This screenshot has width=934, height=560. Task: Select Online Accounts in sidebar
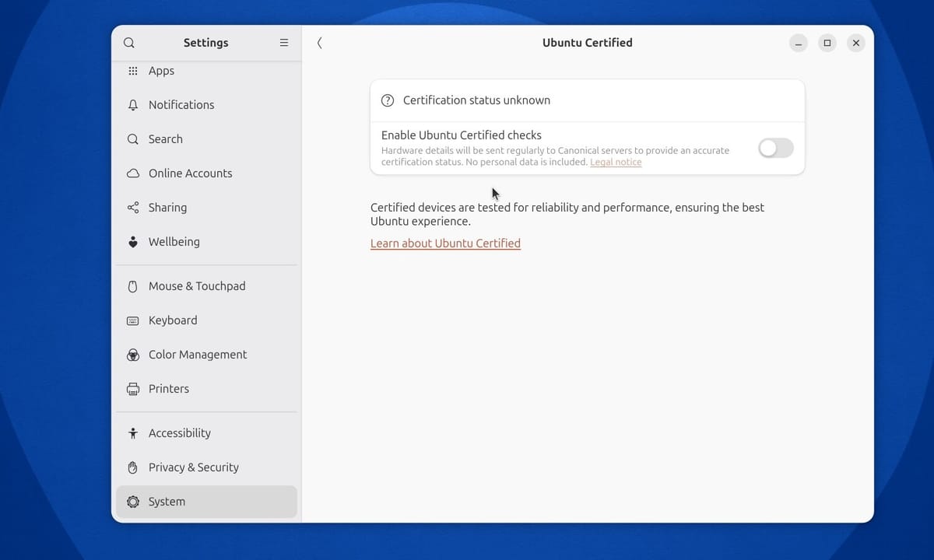point(206,173)
